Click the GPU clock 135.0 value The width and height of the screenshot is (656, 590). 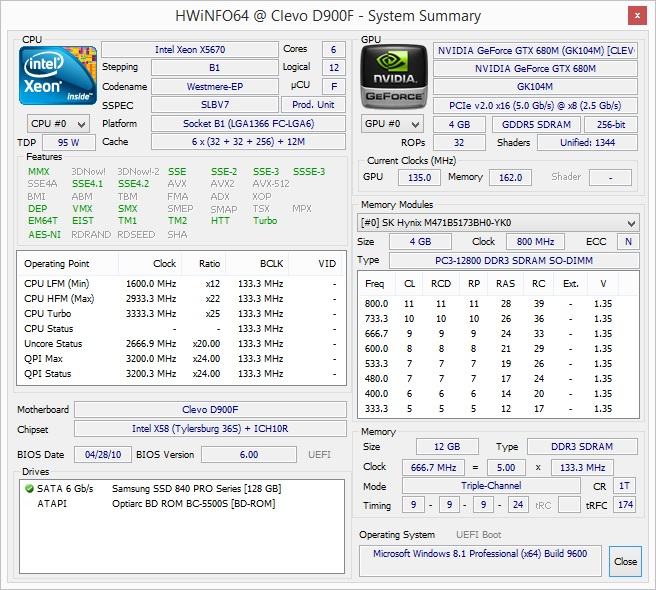pyautogui.click(x=419, y=177)
